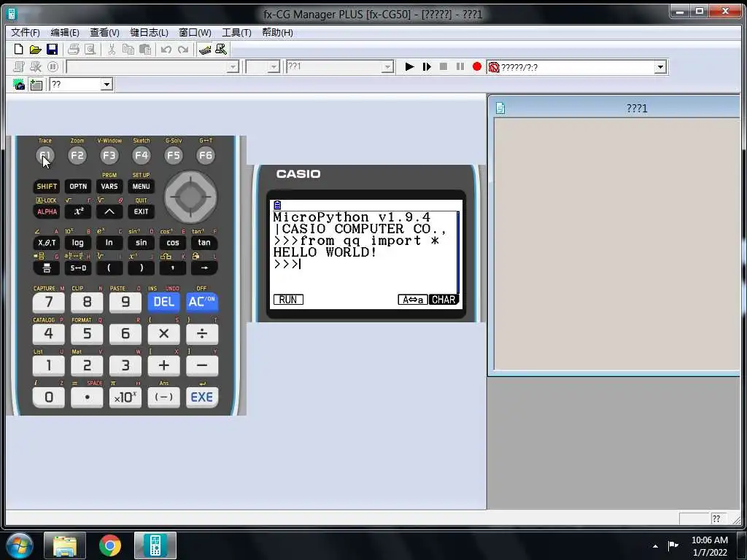Start key log playback
747x560 pixels.
[409, 66]
